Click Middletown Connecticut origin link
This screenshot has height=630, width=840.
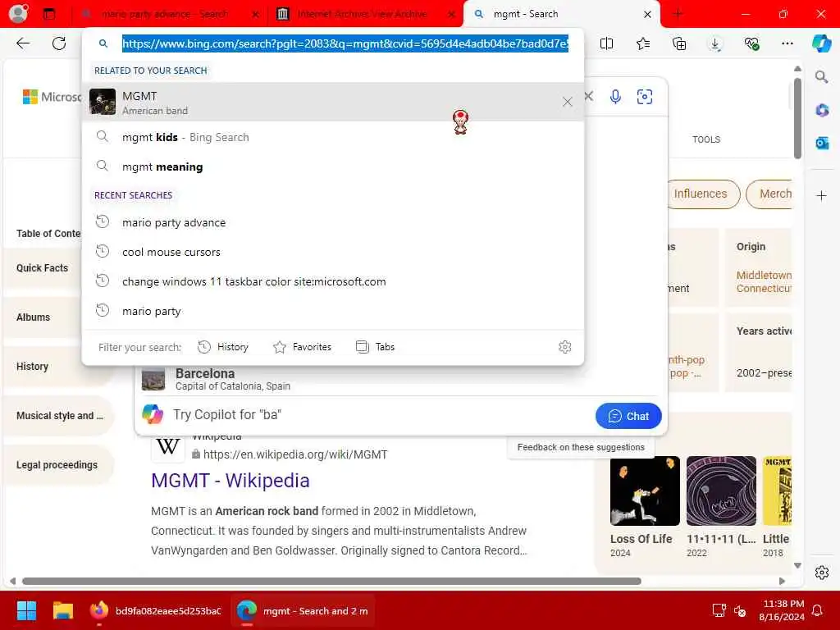coord(764,282)
